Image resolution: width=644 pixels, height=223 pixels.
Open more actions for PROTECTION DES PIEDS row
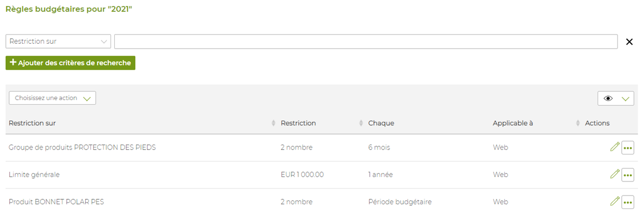pyautogui.click(x=628, y=147)
